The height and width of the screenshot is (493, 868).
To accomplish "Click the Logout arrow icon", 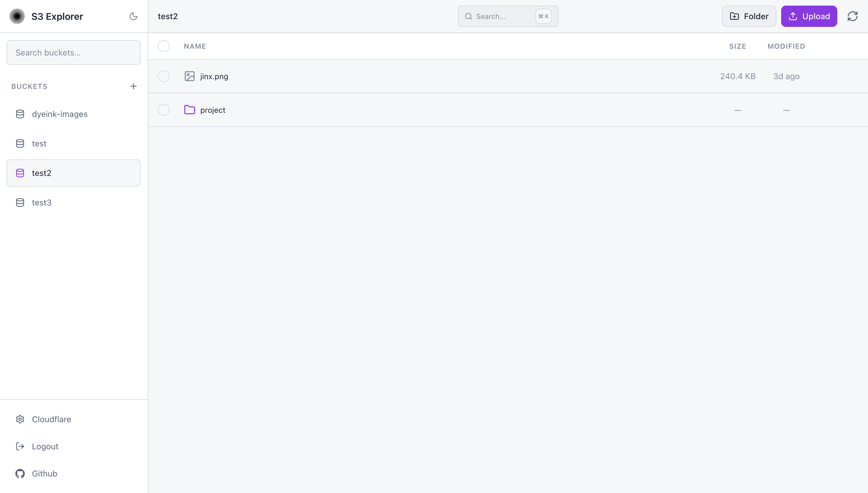I will 20,446.
